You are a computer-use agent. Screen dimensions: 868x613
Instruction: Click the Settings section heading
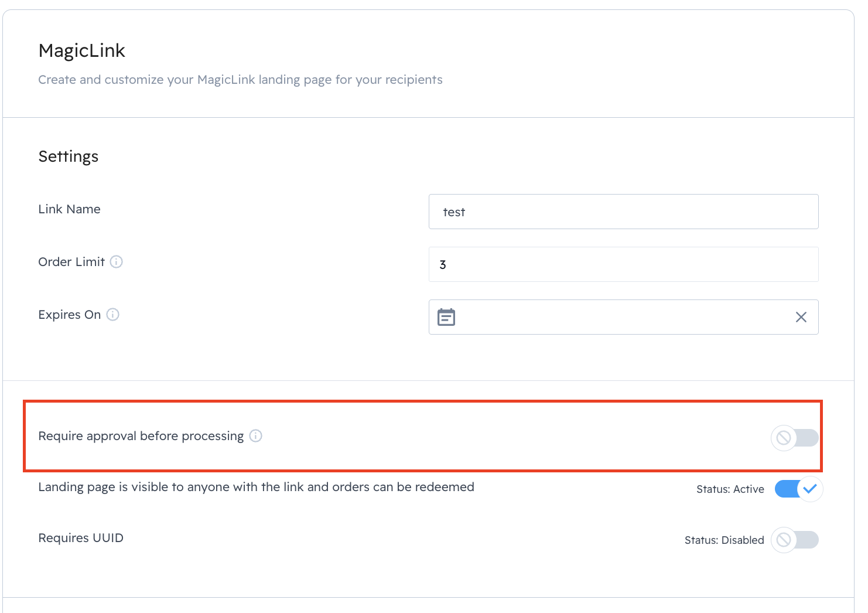click(69, 156)
